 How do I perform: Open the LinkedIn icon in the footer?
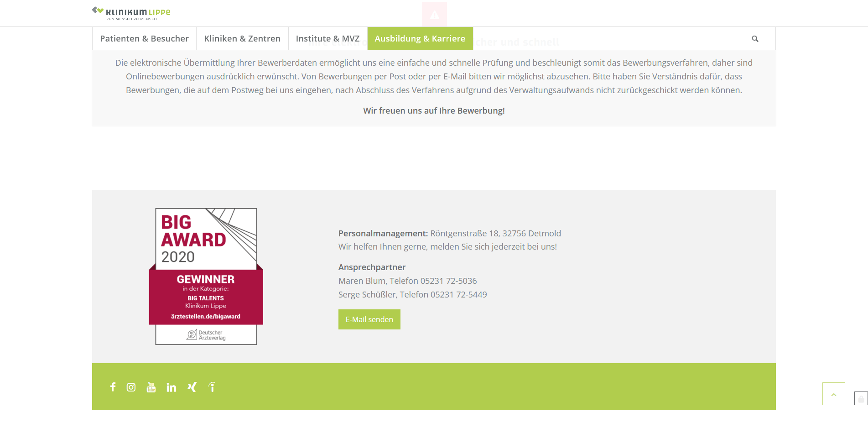[172, 387]
